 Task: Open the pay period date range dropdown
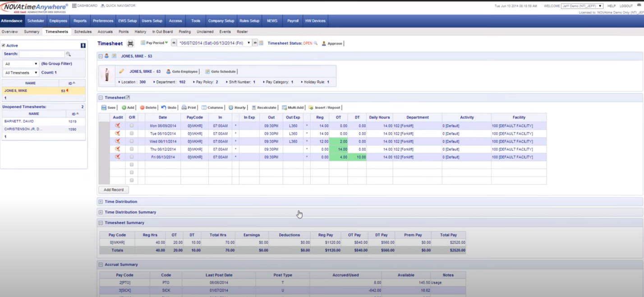[214, 43]
